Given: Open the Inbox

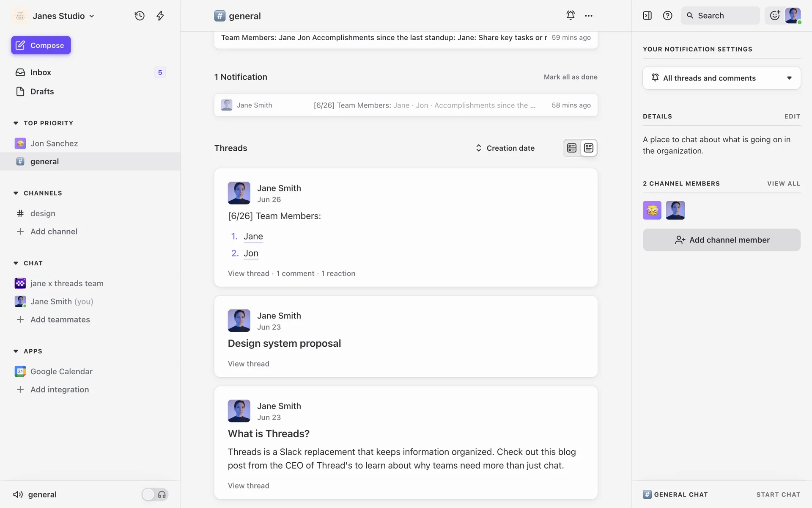Looking at the screenshot, I should tap(41, 72).
